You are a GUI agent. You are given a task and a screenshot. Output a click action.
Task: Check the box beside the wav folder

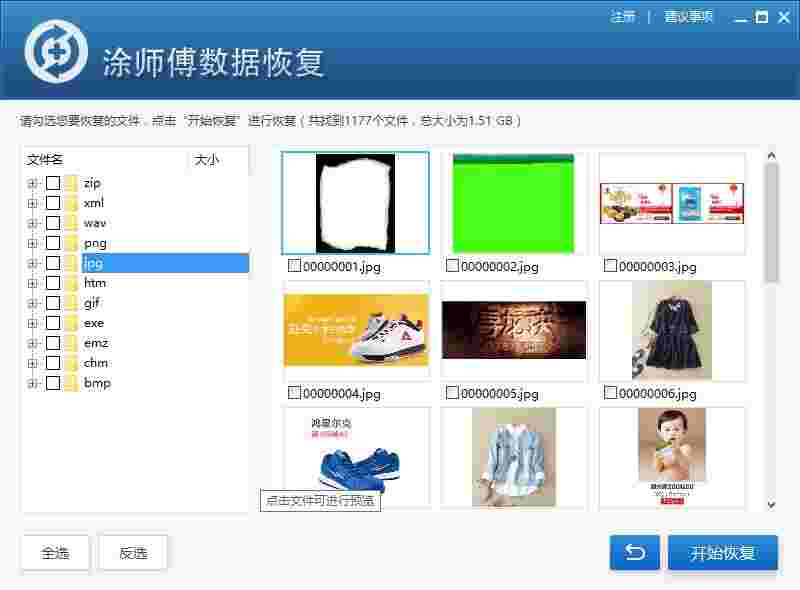point(55,222)
